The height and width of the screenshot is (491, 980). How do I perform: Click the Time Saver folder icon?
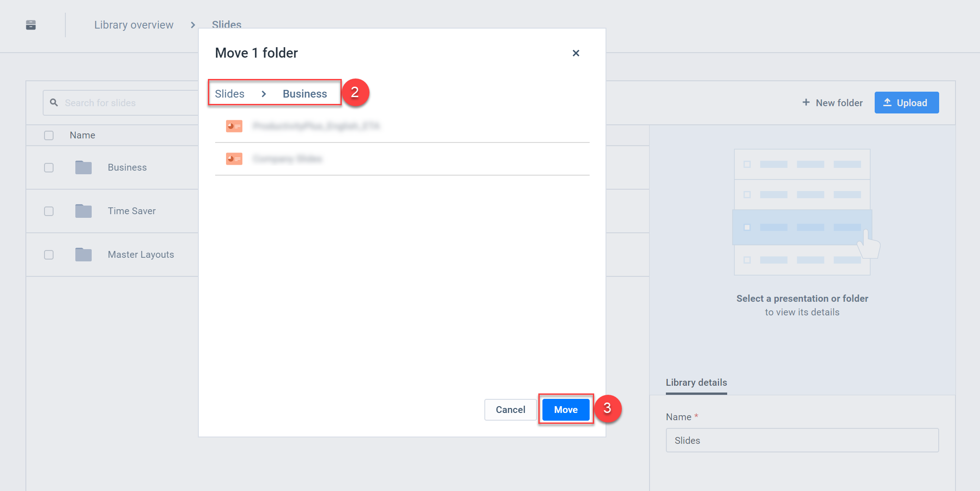coord(84,211)
